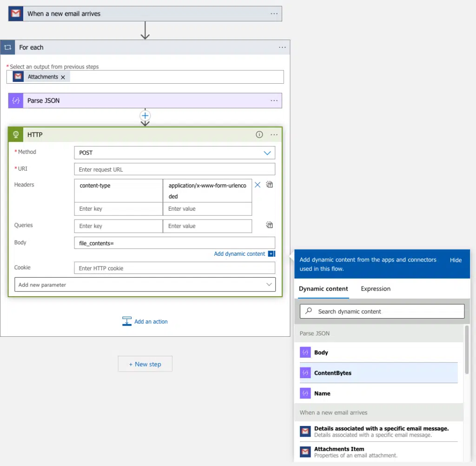Select the Dynamic content tab
This screenshot has width=476, height=466.
(x=324, y=289)
